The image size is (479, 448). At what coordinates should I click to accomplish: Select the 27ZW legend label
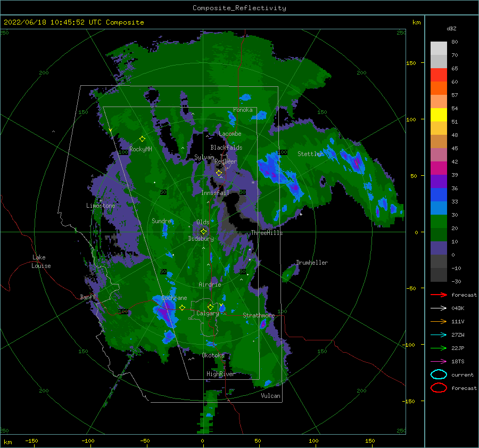458,335
